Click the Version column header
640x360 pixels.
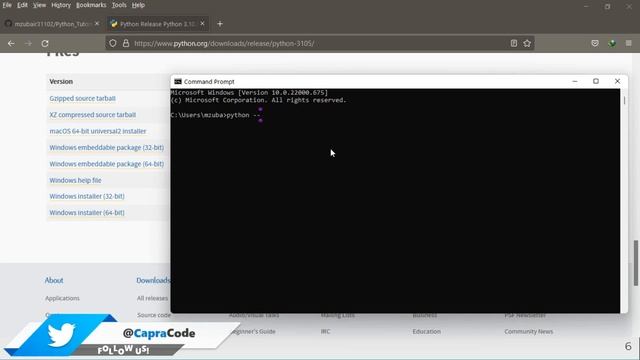61,82
